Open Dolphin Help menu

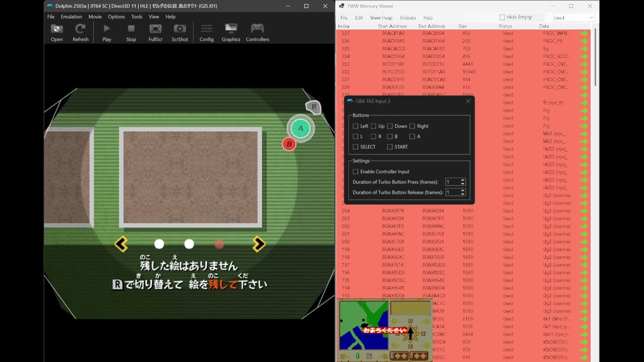click(x=171, y=17)
